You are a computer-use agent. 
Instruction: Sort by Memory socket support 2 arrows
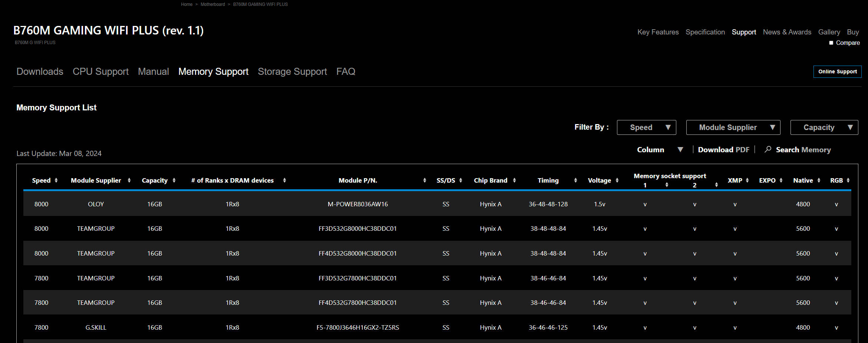coord(716,185)
